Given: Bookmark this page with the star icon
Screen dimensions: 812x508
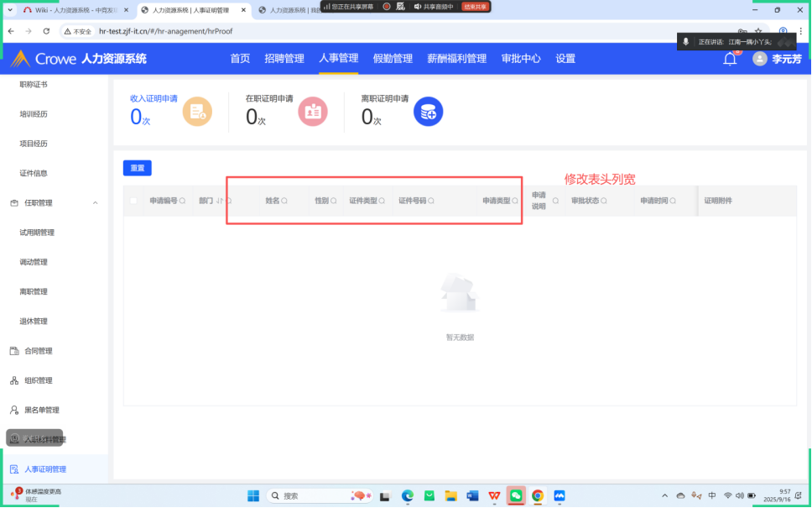Looking at the screenshot, I should pyautogui.click(x=758, y=31).
